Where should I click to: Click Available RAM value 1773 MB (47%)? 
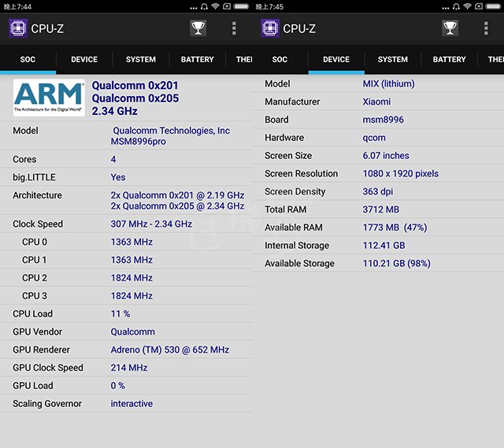point(395,228)
